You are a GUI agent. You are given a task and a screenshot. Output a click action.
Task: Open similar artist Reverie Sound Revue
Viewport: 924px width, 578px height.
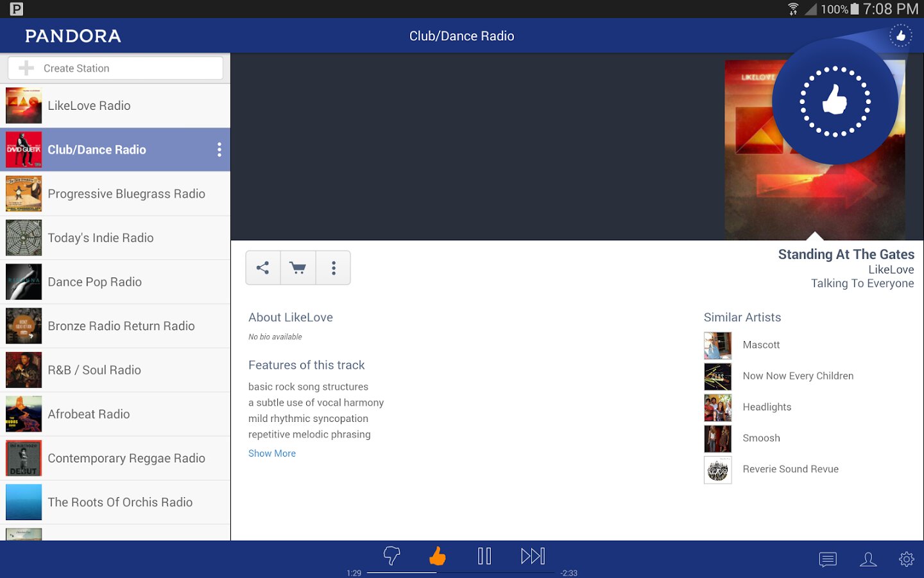coord(790,469)
